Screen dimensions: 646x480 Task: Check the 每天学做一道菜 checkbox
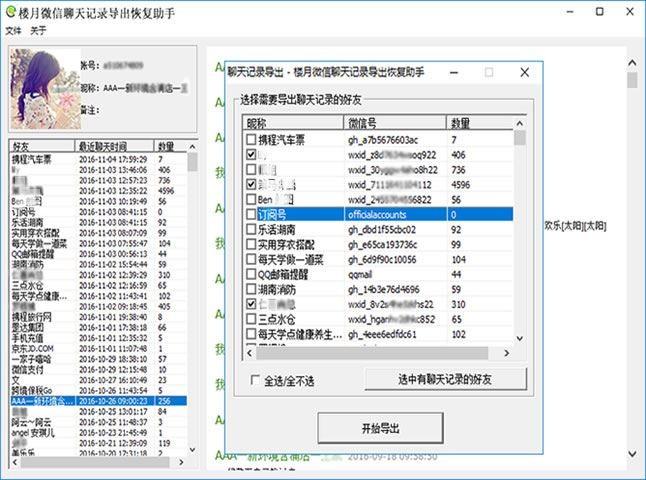(251, 259)
